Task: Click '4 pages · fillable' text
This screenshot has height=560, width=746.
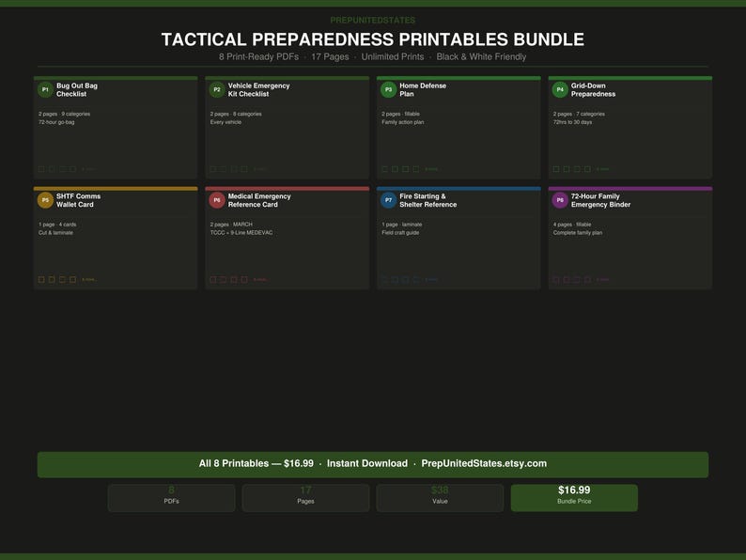Action: [572, 225]
